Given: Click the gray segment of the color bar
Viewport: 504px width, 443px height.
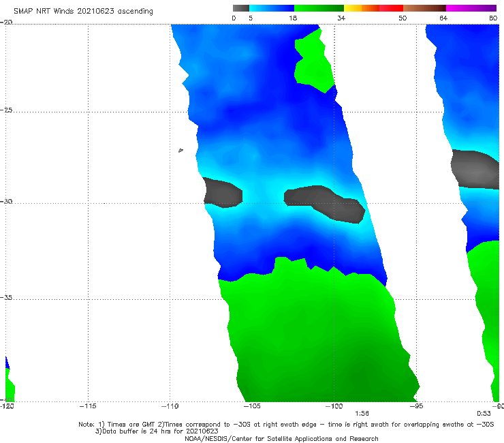Looking at the screenshot, I should pyautogui.click(x=240, y=8).
